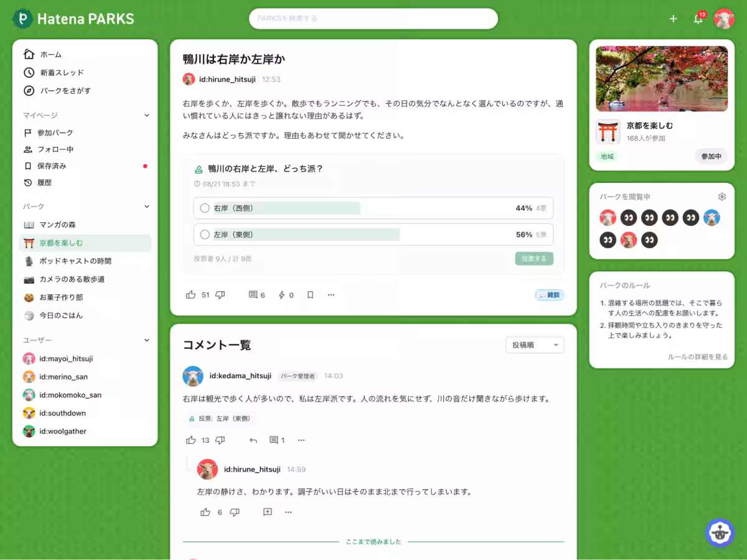The height and width of the screenshot is (560, 747).
Task: Collapse the マイページ section
Action: (147, 115)
